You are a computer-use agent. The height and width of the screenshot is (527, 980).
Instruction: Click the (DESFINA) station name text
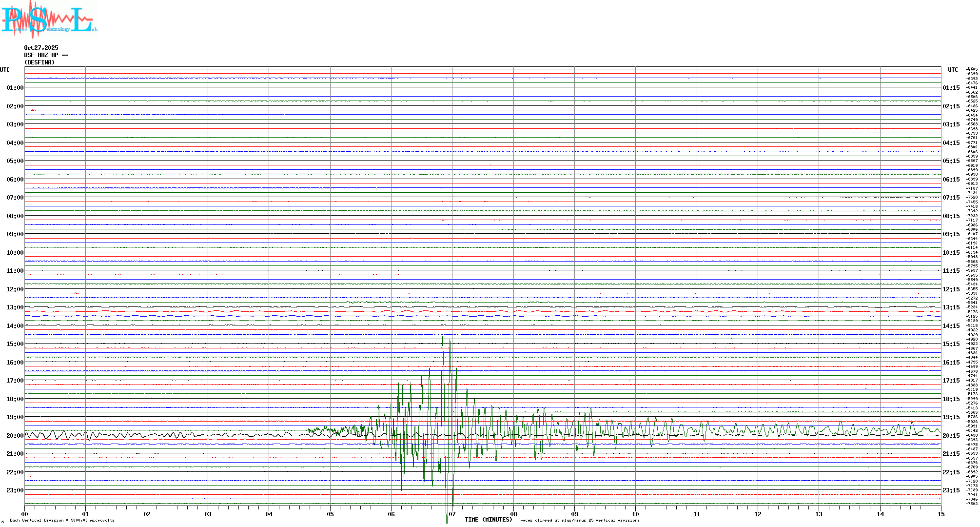pos(39,62)
